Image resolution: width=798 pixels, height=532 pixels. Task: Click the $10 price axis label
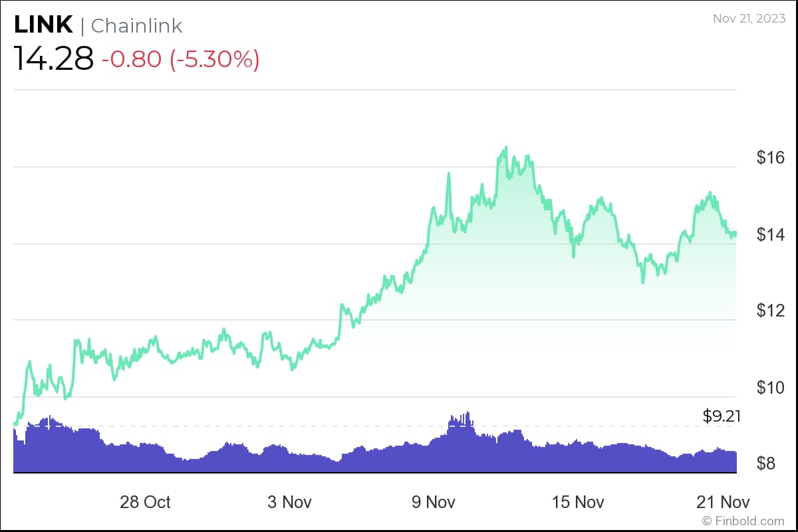[770, 388]
